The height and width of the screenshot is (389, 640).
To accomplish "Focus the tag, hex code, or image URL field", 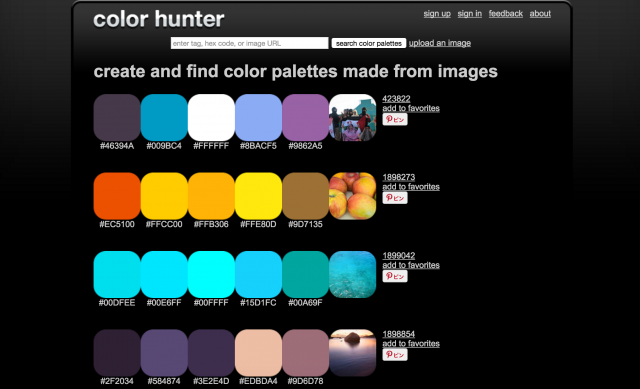I will (x=249, y=43).
